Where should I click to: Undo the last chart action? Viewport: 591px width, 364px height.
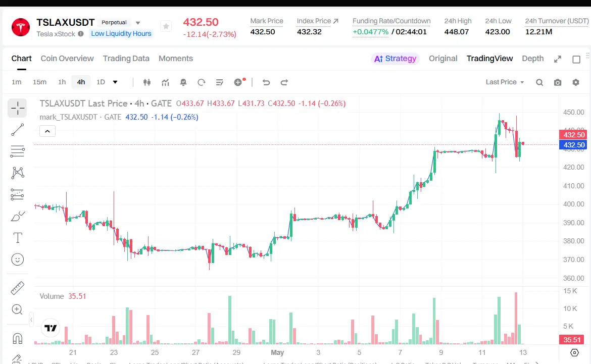click(x=266, y=82)
